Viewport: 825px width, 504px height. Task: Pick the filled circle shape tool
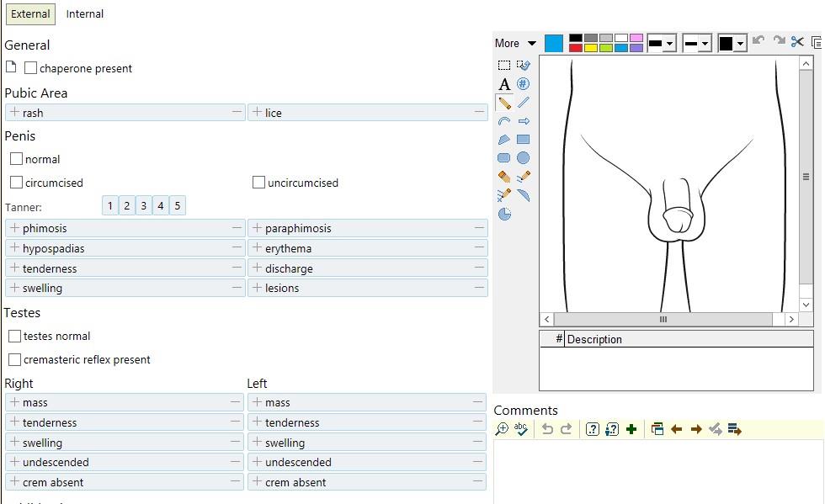click(524, 158)
